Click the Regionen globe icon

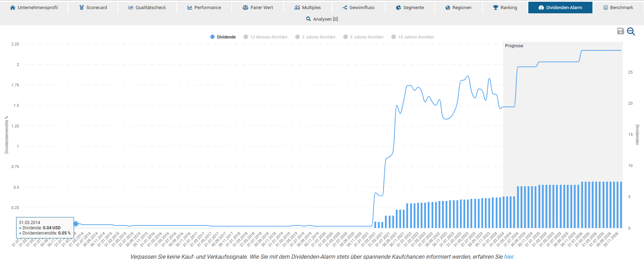click(x=448, y=7)
